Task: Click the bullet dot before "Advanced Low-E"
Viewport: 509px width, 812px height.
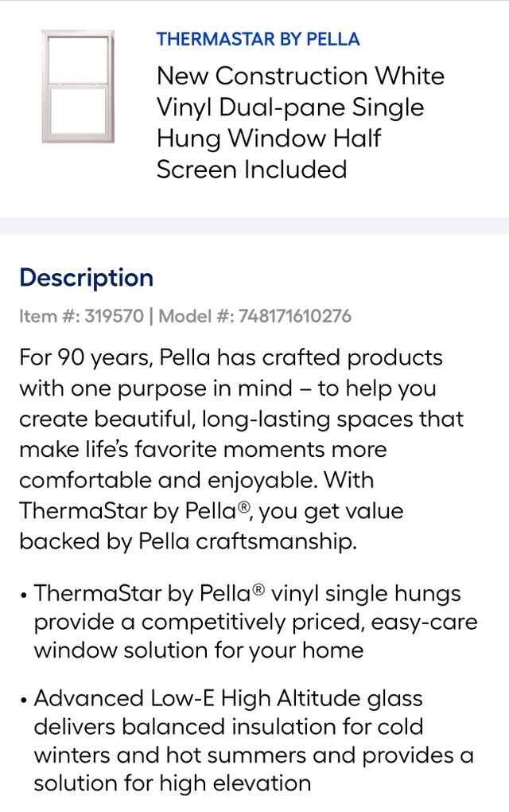Action: [x=25, y=700]
